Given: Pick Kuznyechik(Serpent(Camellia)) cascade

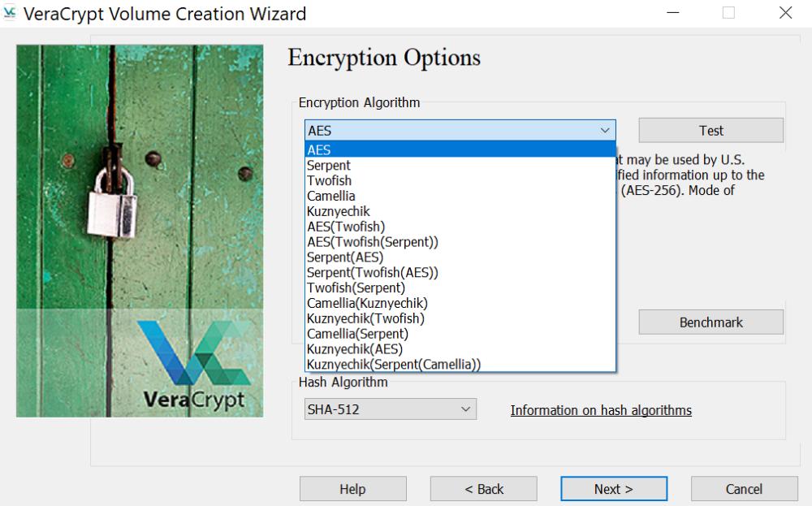Looking at the screenshot, I should click(x=460, y=364).
